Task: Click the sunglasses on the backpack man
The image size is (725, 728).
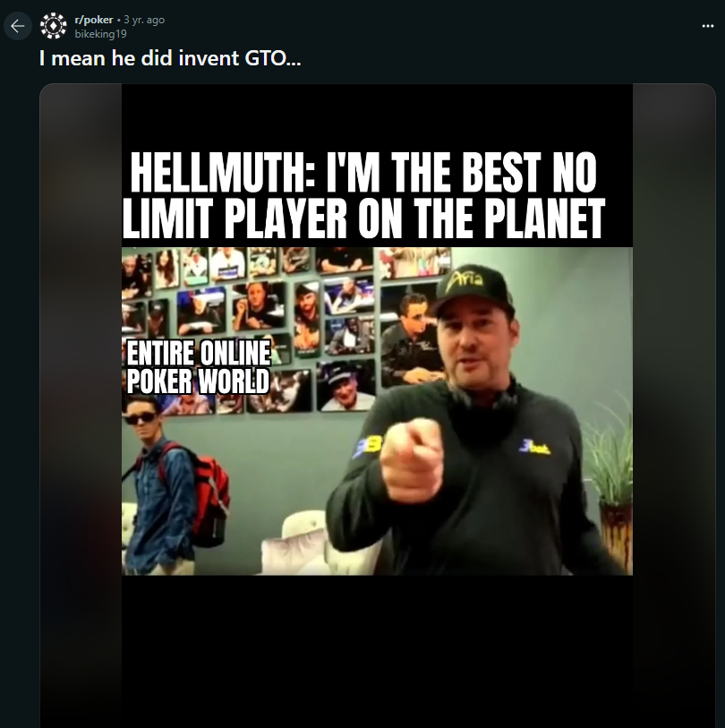Action: click(x=140, y=418)
